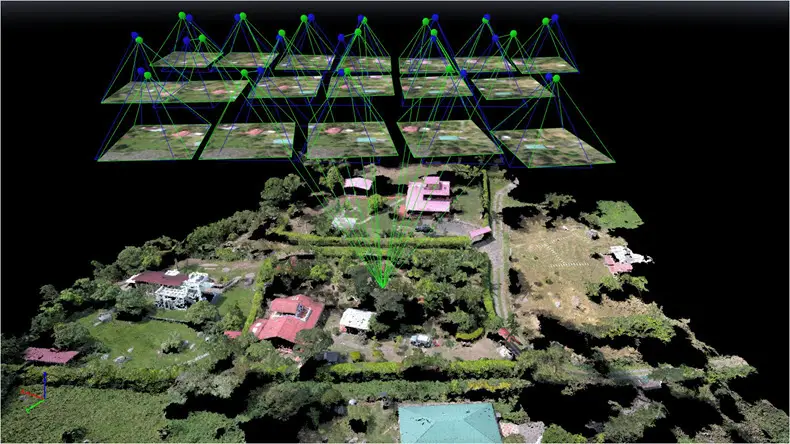Click the open green lawn left of red house

[x=140, y=337]
